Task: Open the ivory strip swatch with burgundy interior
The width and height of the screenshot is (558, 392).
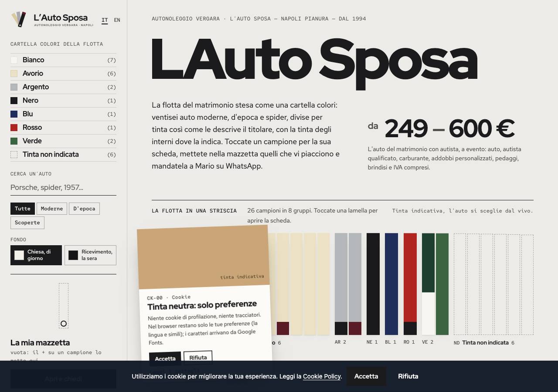Action: [x=283, y=284]
